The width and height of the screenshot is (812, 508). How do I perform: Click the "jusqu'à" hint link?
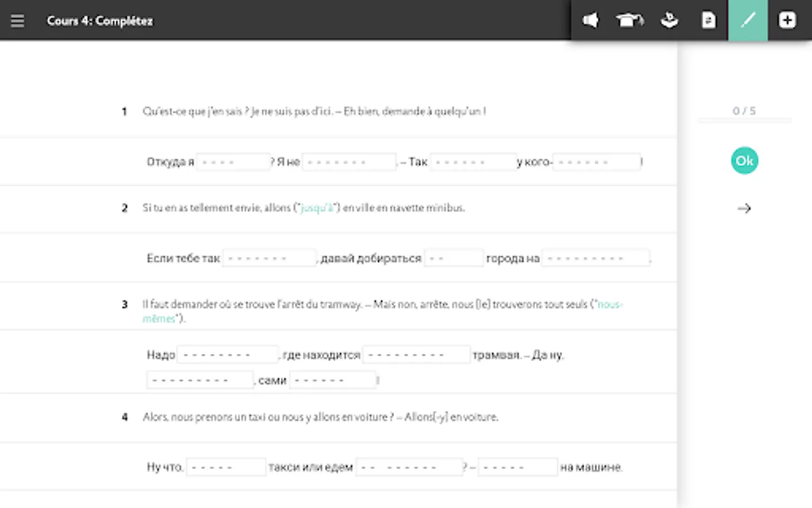[x=317, y=208]
